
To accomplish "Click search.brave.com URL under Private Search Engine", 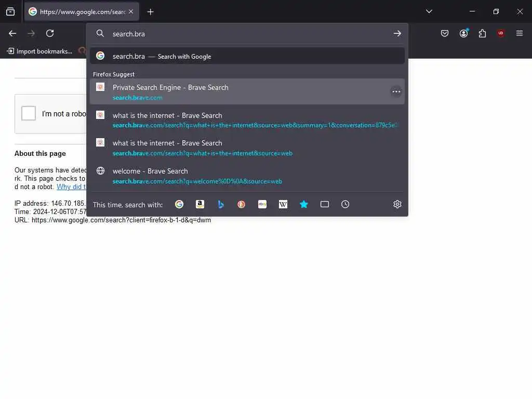I will [x=137, y=98].
